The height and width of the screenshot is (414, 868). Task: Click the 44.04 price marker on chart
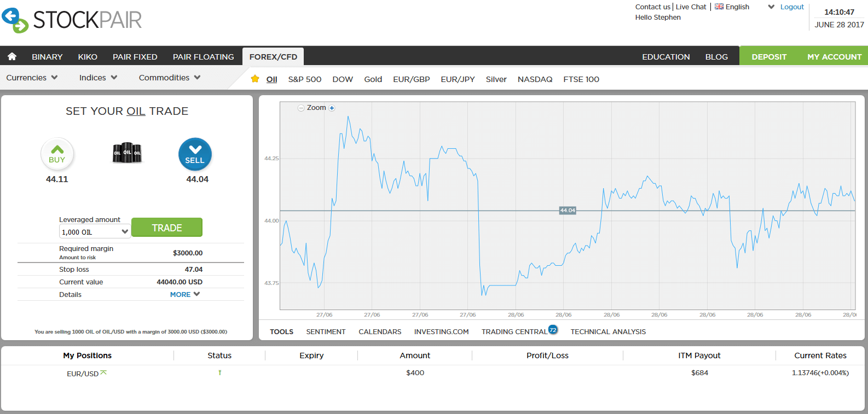pyautogui.click(x=568, y=211)
